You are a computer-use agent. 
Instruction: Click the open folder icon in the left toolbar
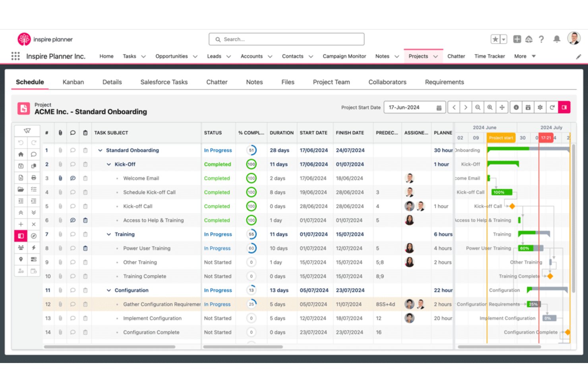click(21, 189)
